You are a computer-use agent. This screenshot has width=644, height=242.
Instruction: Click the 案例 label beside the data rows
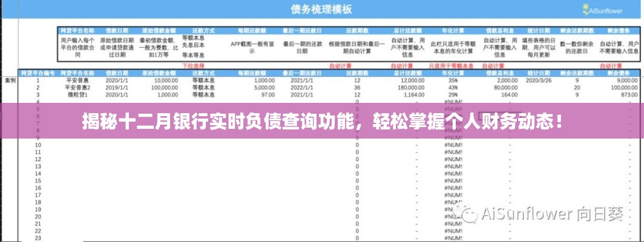pos(10,80)
